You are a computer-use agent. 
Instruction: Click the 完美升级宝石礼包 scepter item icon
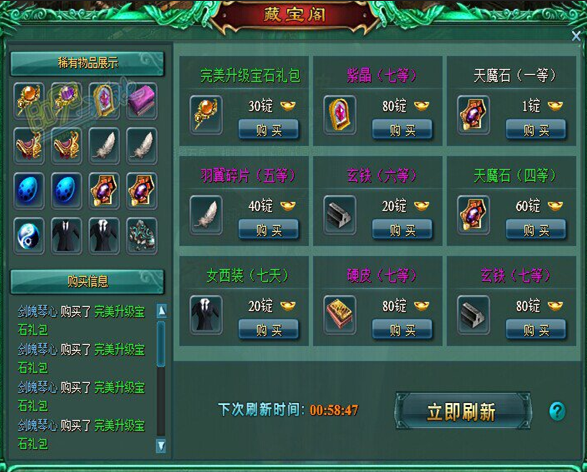pos(206,115)
